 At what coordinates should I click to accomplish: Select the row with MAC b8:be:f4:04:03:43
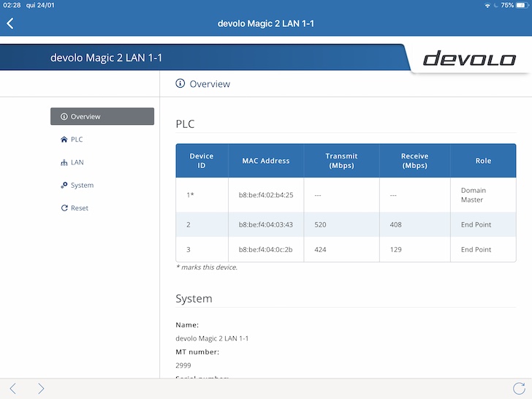[x=265, y=225]
